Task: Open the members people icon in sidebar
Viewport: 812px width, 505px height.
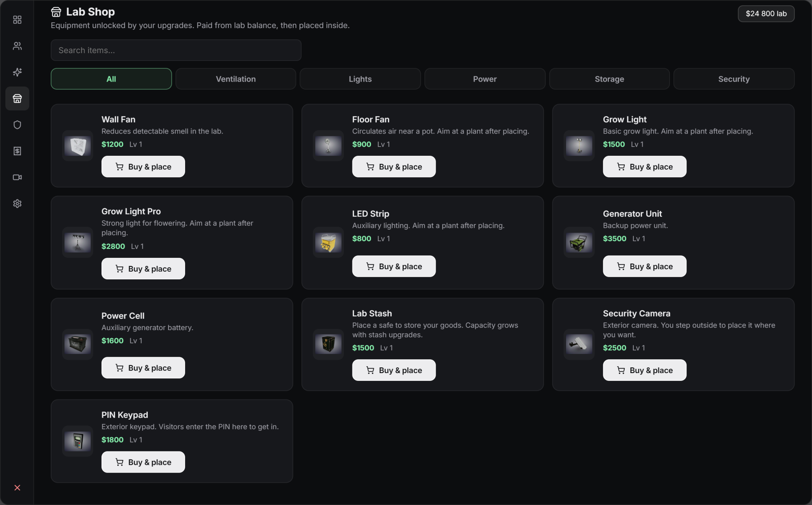Action: click(x=17, y=46)
